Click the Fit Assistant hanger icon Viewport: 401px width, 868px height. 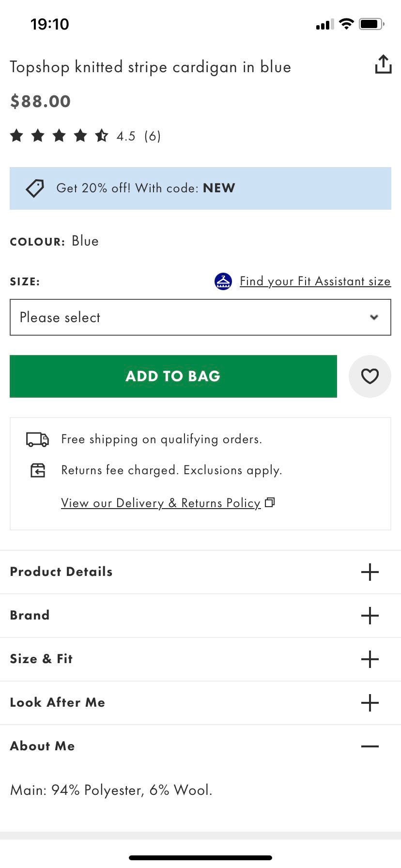[x=223, y=281]
